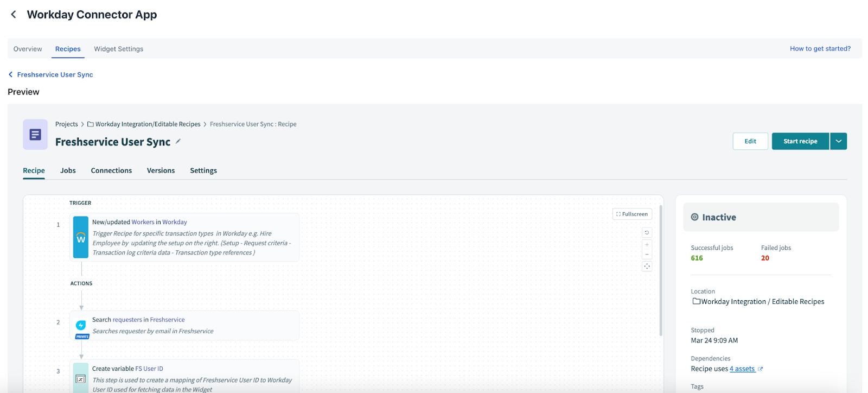The width and height of the screenshot is (868, 393).
Task: Click the folder icon under Location
Action: [696, 301]
